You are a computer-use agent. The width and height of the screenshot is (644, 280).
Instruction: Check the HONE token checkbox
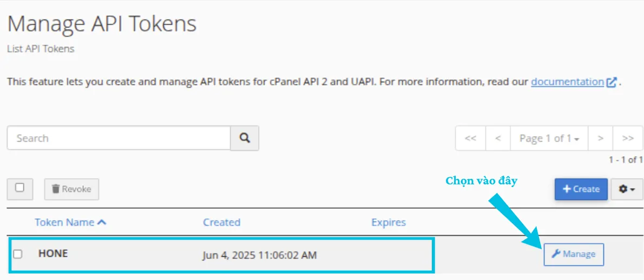tap(18, 254)
